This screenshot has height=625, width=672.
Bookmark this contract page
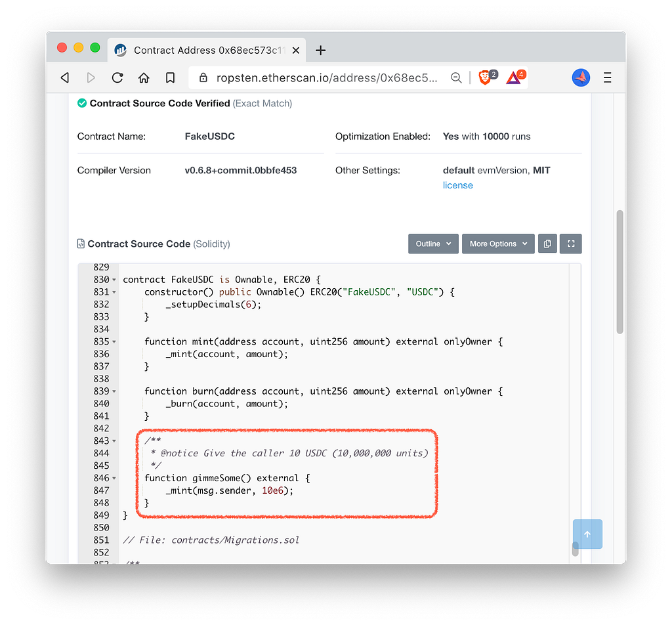click(170, 77)
